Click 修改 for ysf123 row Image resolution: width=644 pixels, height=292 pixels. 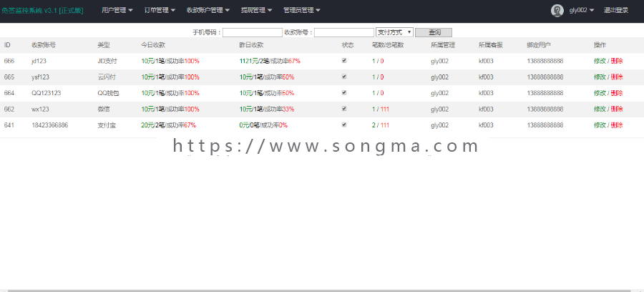coord(600,77)
